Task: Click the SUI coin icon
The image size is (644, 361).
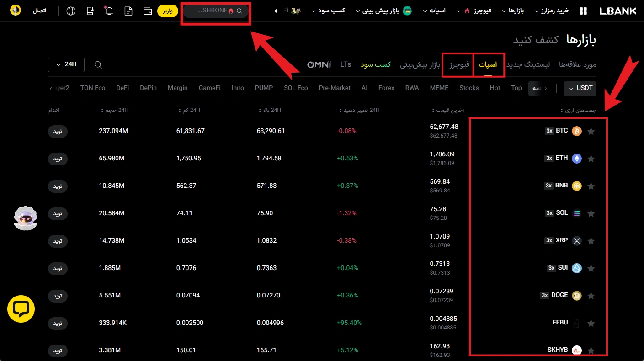Action: [577, 268]
